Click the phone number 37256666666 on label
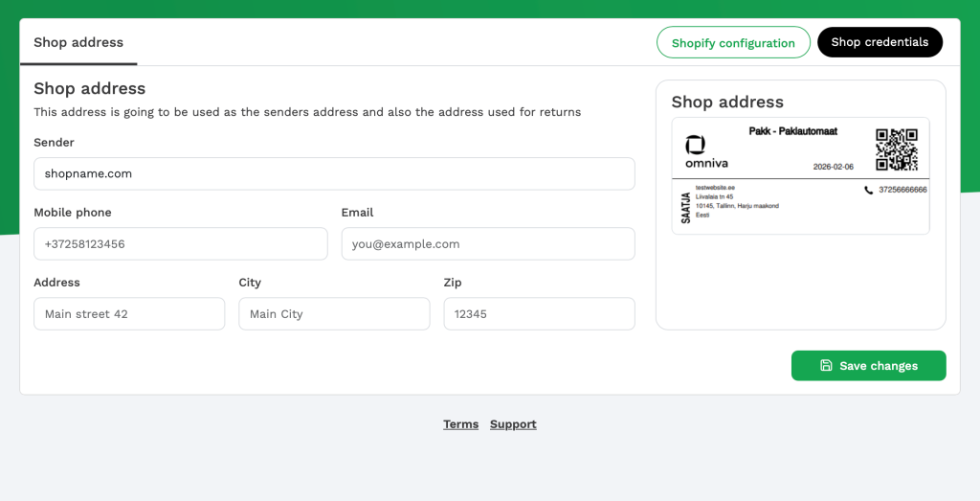Image resolution: width=980 pixels, height=501 pixels. pos(902,191)
